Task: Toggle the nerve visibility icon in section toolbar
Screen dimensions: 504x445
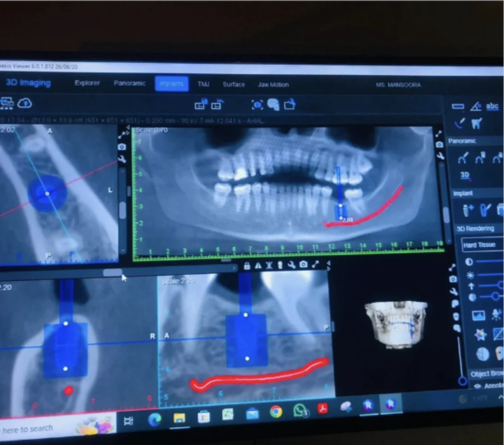Action: coord(269,265)
